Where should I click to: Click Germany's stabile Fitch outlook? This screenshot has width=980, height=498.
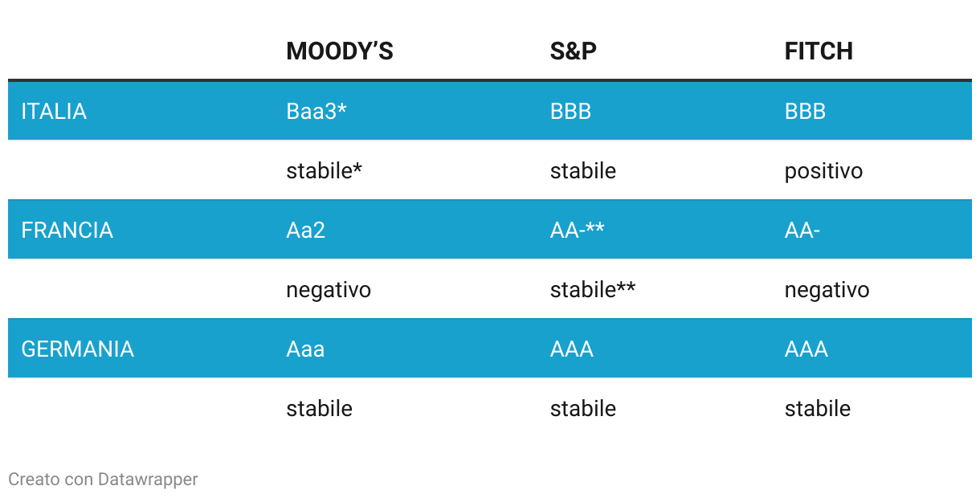tap(817, 409)
